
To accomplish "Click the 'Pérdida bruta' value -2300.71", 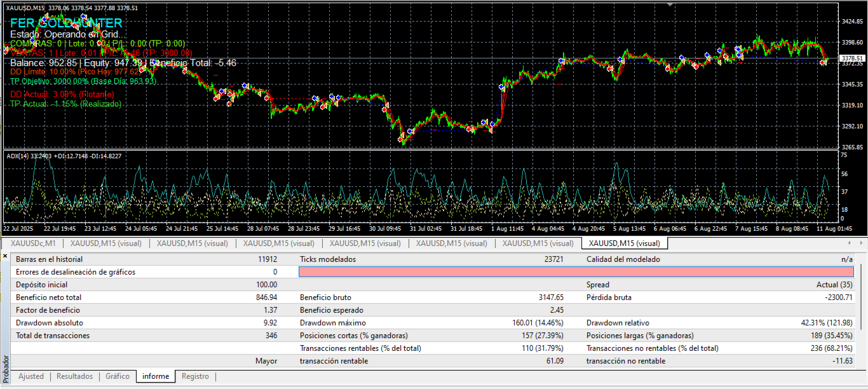I will (x=838, y=297).
